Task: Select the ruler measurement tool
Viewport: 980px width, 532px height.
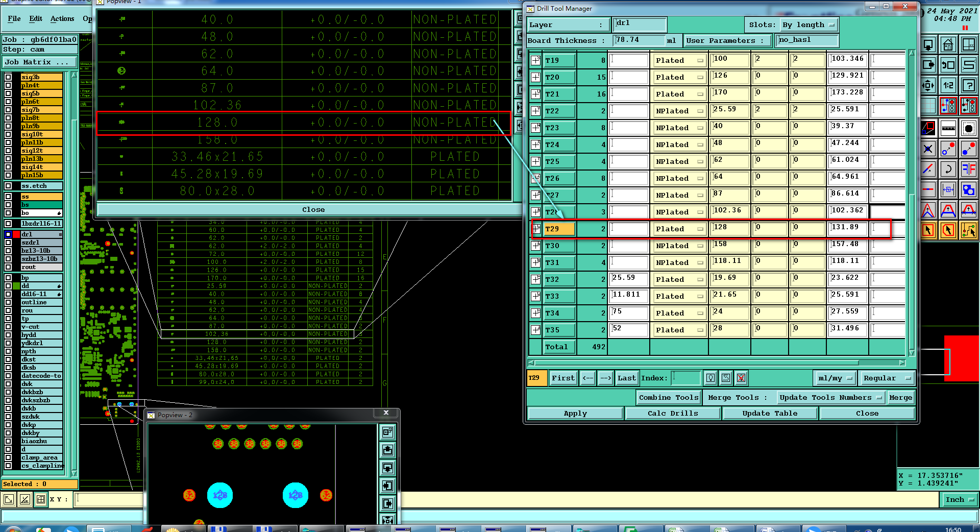Action: [x=948, y=128]
